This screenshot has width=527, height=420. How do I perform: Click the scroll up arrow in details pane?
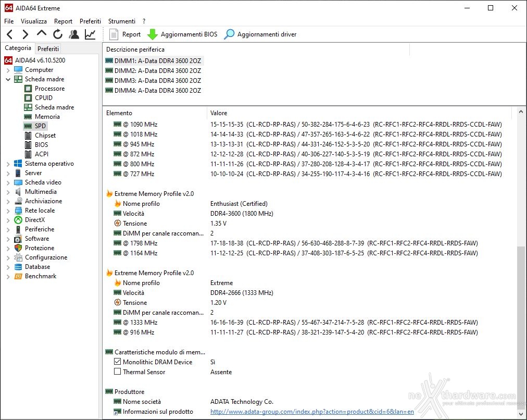click(521, 112)
